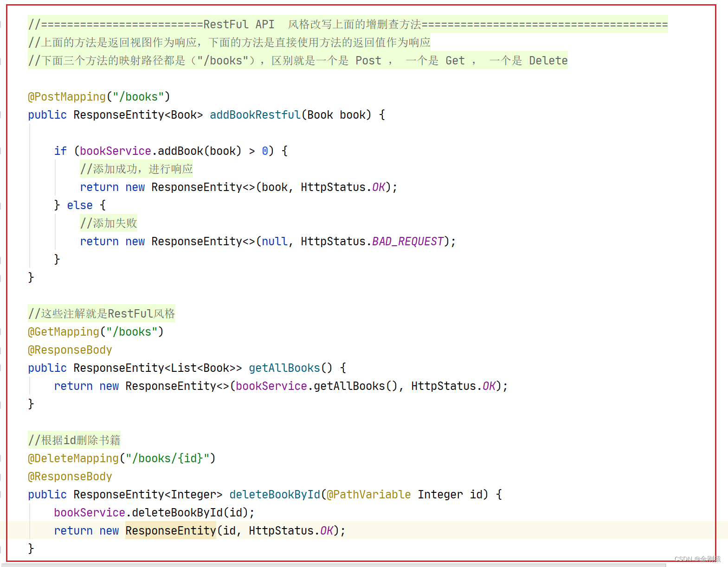Click the Integer id parameter
The image size is (728, 567).
click(x=450, y=495)
